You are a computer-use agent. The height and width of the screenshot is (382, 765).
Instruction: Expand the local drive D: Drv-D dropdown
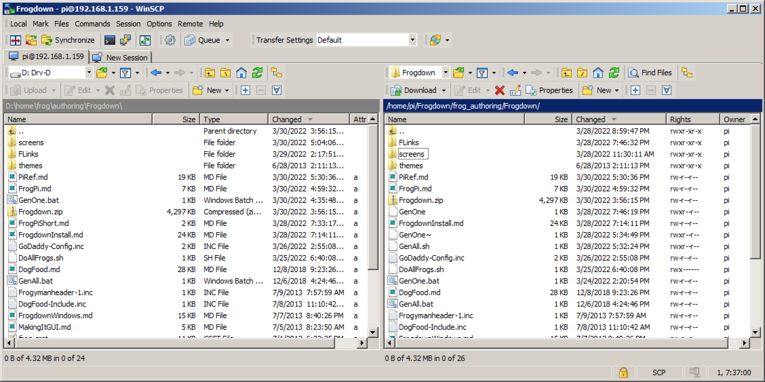(89, 73)
